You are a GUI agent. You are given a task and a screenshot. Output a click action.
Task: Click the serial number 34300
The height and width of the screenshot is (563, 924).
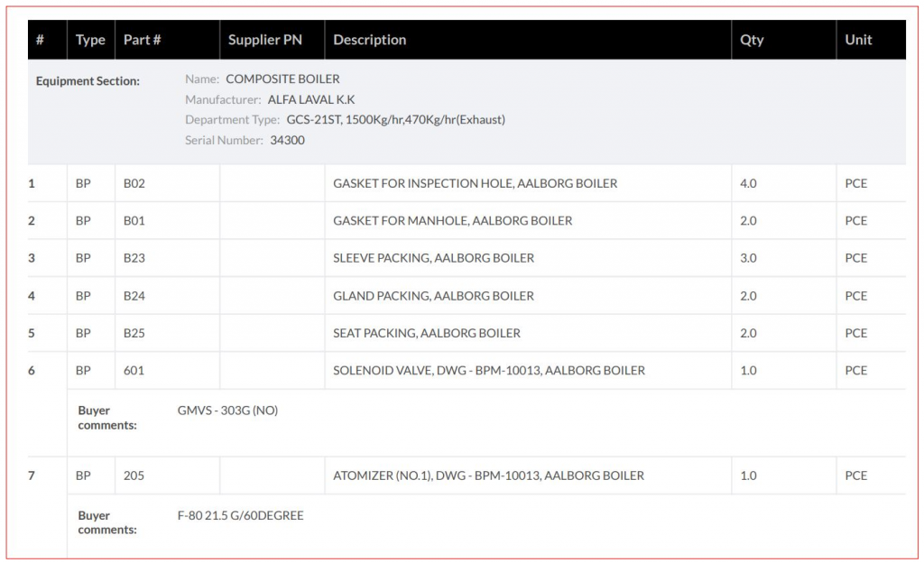coord(287,140)
